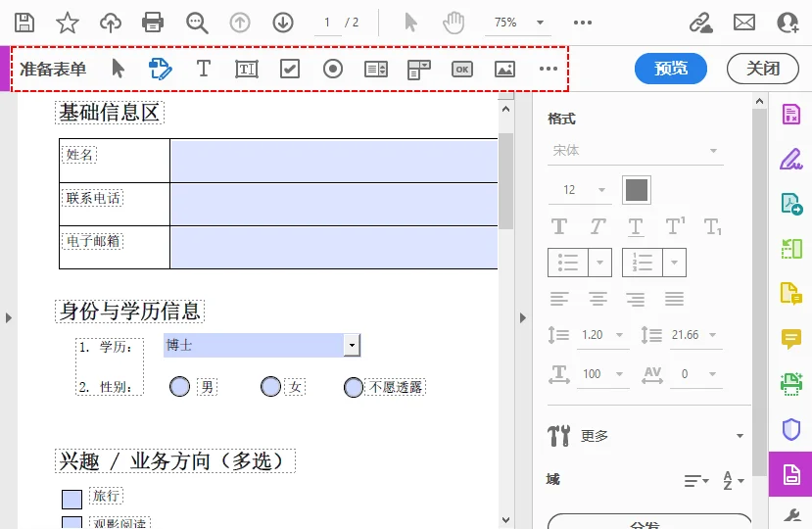Click the 关闭 button
The width and height of the screenshot is (812, 529).
pos(763,69)
